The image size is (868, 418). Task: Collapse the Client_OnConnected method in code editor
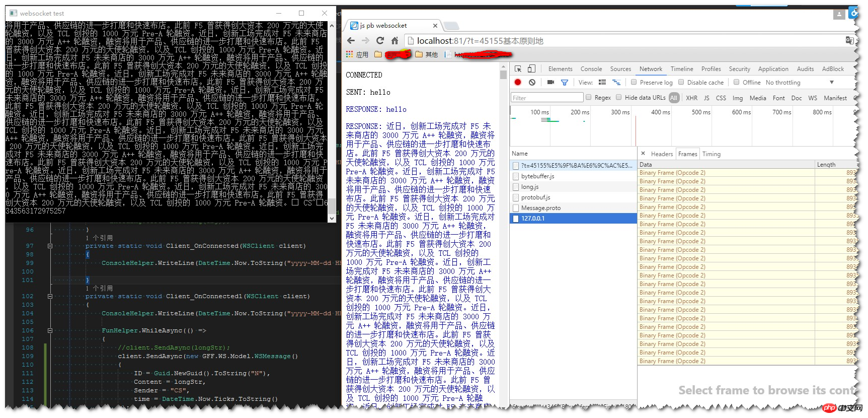tap(50, 246)
